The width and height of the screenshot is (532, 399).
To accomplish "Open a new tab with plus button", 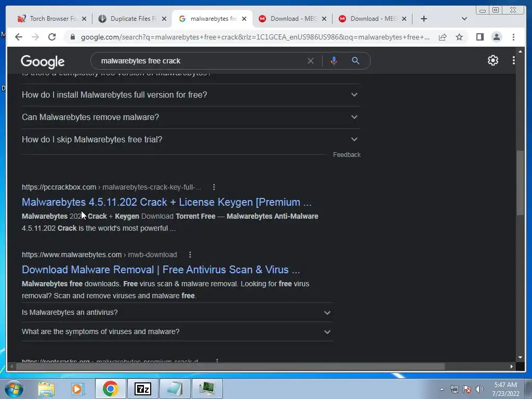I will tap(424, 19).
